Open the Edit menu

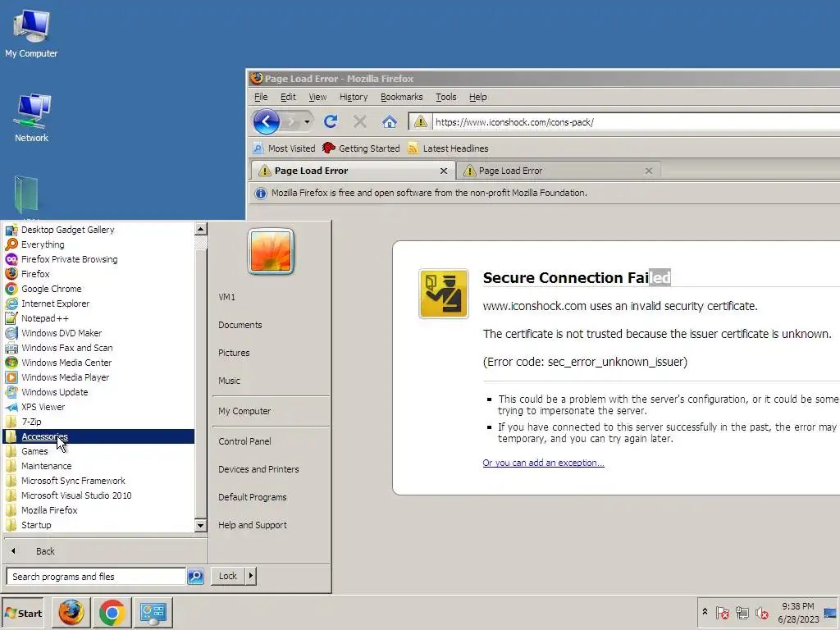point(288,97)
